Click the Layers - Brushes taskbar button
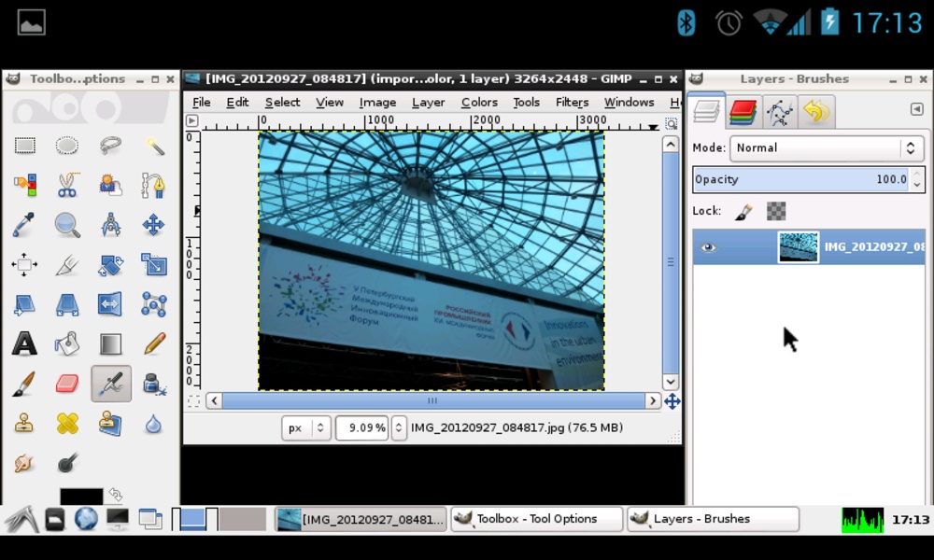 [x=713, y=519]
